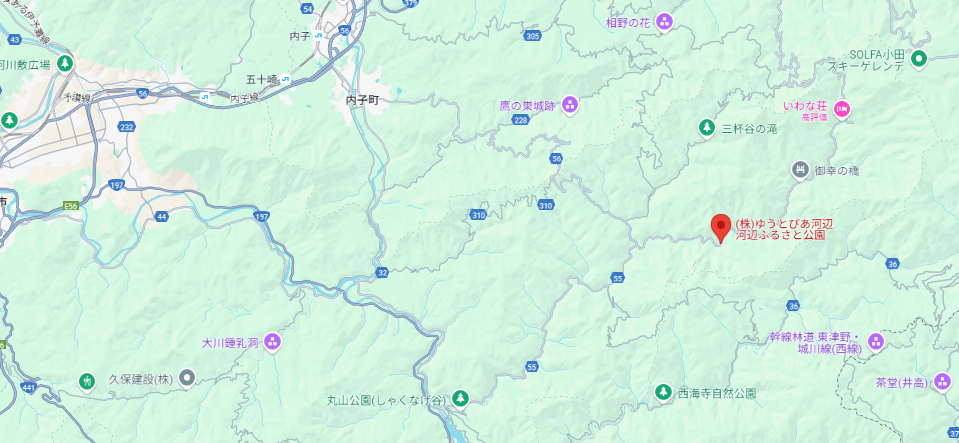Click the red location pin marker
This screenshot has height=443, width=959.
pos(721,229)
